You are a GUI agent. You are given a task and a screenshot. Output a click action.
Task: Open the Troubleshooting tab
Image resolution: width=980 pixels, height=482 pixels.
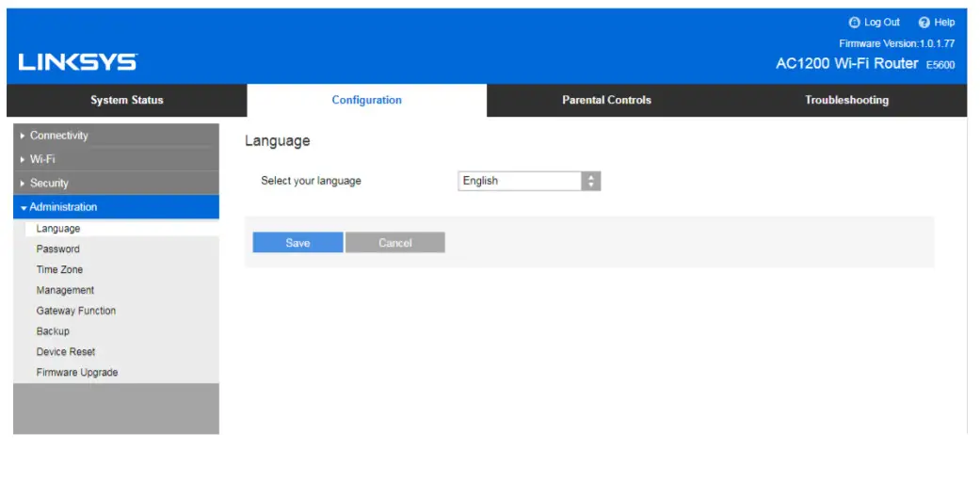847,100
